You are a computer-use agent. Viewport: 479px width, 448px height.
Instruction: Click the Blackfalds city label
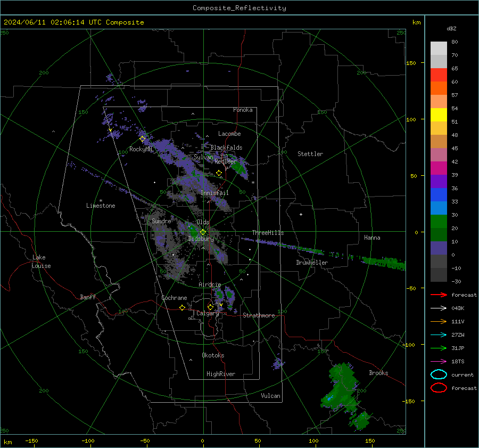pyautogui.click(x=226, y=148)
